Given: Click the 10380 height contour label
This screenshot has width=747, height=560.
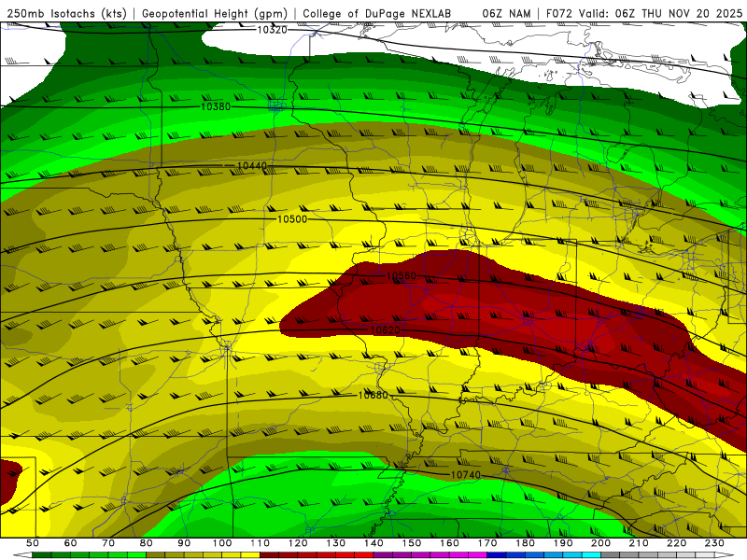Looking at the screenshot, I should coord(216,106).
